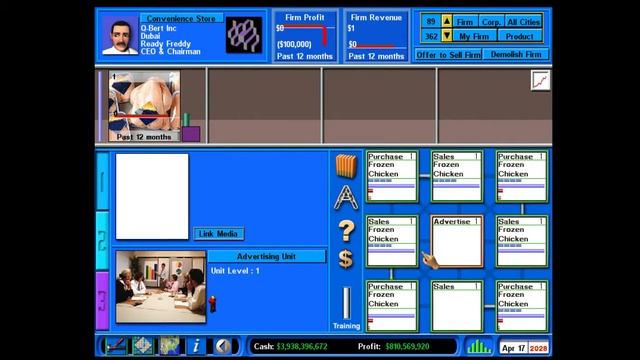Select the Sales Frozen Chicken unit right of Advertise
This screenshot has width=640, height=360.
point(522,241)
